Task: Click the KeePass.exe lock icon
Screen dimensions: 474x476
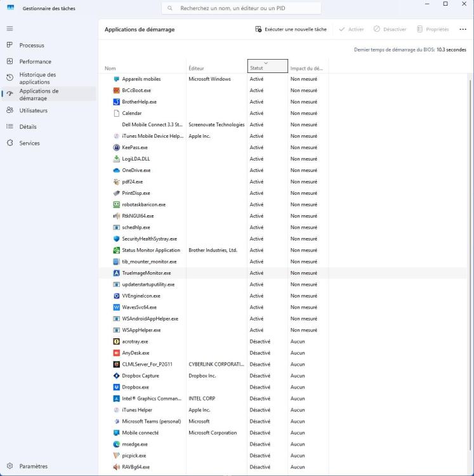Action: (116, 147)
